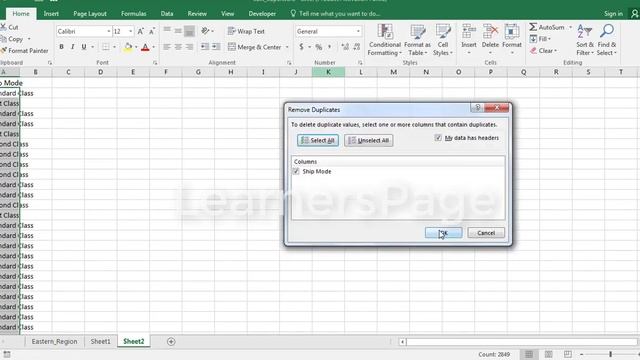Switch to the Page Layout tab

[90, 13]
